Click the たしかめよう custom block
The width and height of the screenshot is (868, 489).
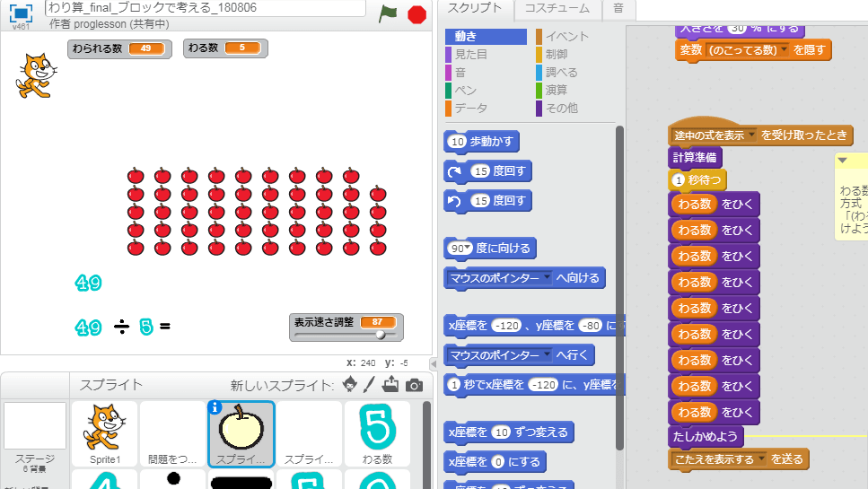[706, 436]
